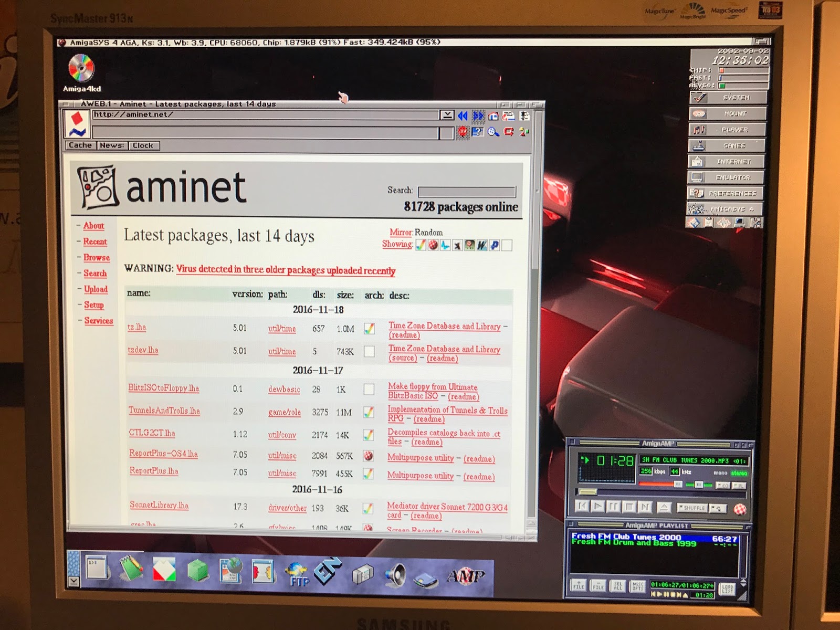Screen dimensions: 840x630
Task: Toggle the EQ button in AmigaAMP
Action: pos(722,486)
